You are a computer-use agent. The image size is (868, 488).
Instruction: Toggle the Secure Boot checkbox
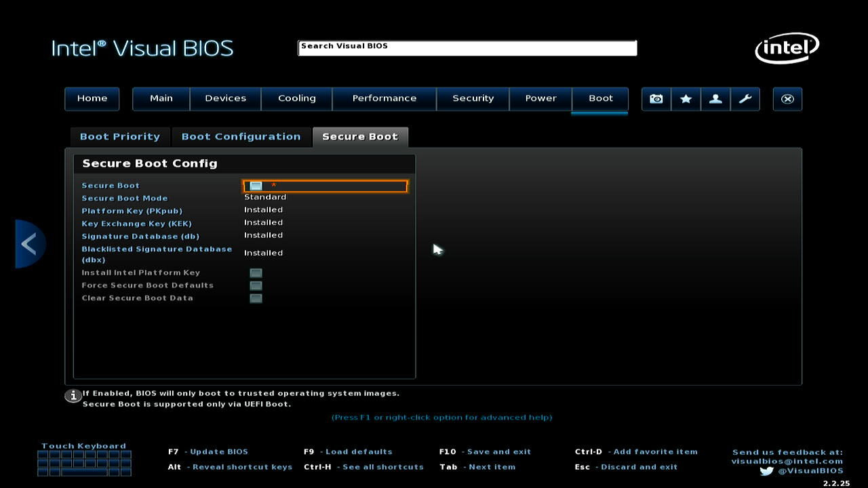[256, 186]
